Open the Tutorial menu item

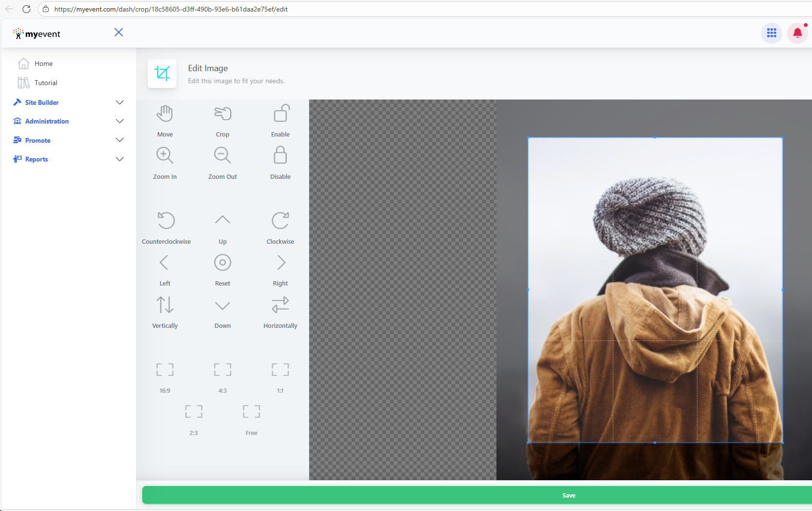tap(46, 83)
